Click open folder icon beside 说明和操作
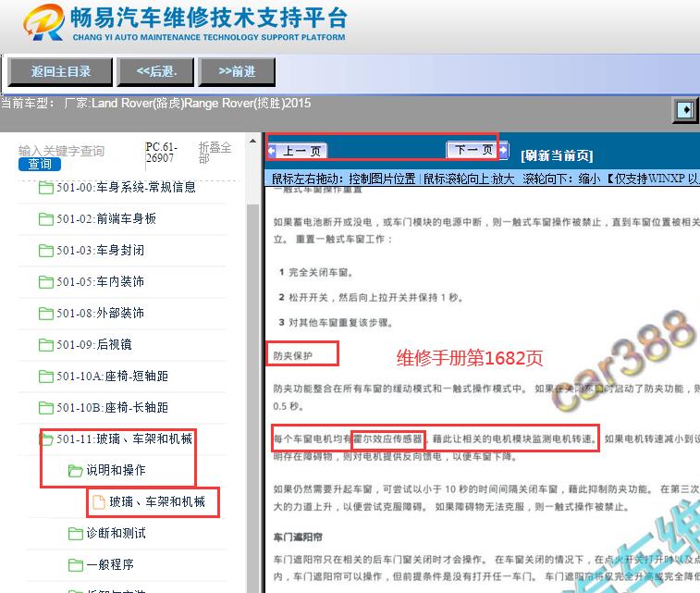Viewport: 700px width, 593px height. [75, 471]
